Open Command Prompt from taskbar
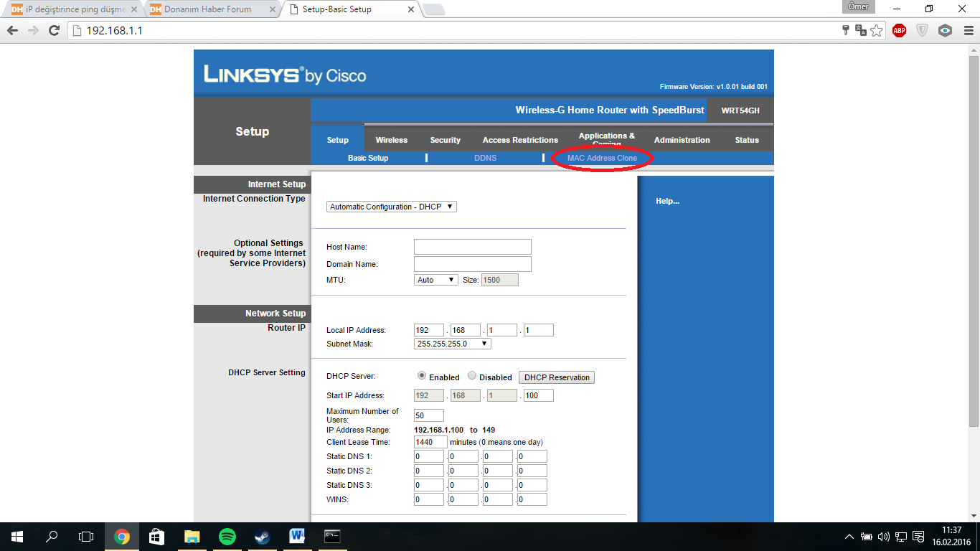This screenshot has width=980, height=551. click(332, 536)
